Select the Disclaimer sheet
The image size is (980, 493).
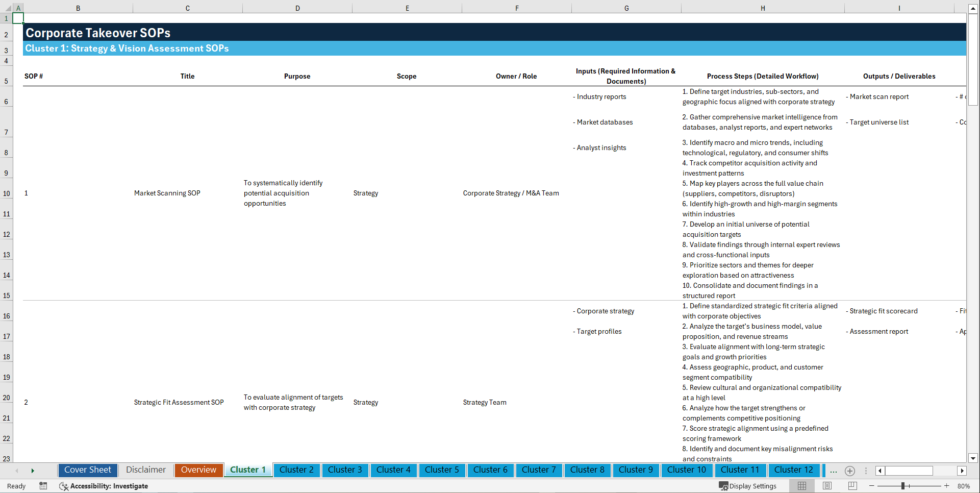pos(145,470)
